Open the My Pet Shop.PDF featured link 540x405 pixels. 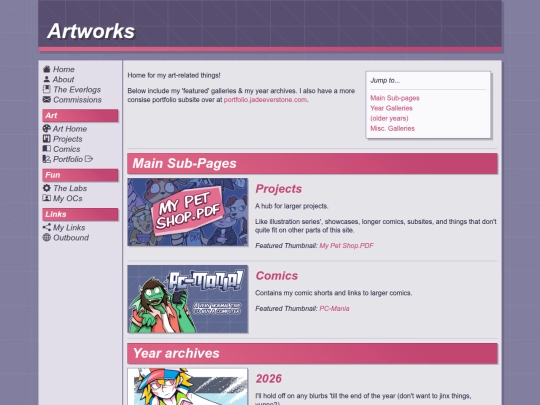346,245
